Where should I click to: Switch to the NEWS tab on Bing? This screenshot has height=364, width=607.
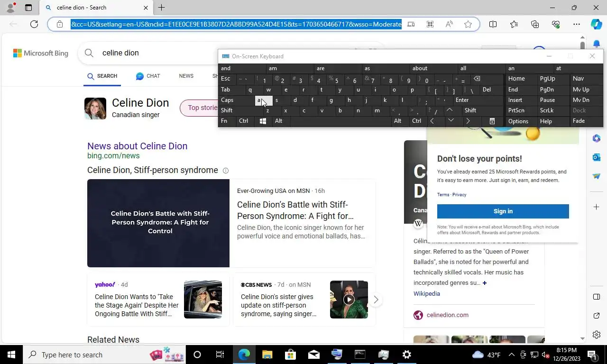[x=186, y=76]
